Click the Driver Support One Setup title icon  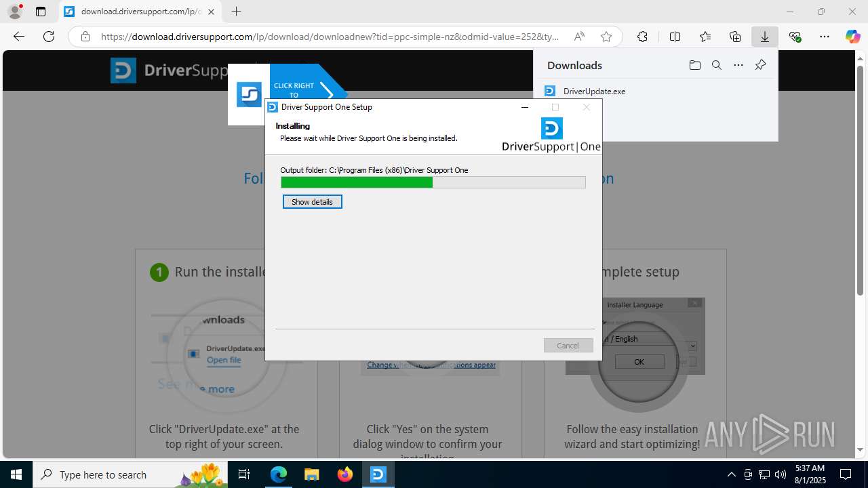click(273, 107)
